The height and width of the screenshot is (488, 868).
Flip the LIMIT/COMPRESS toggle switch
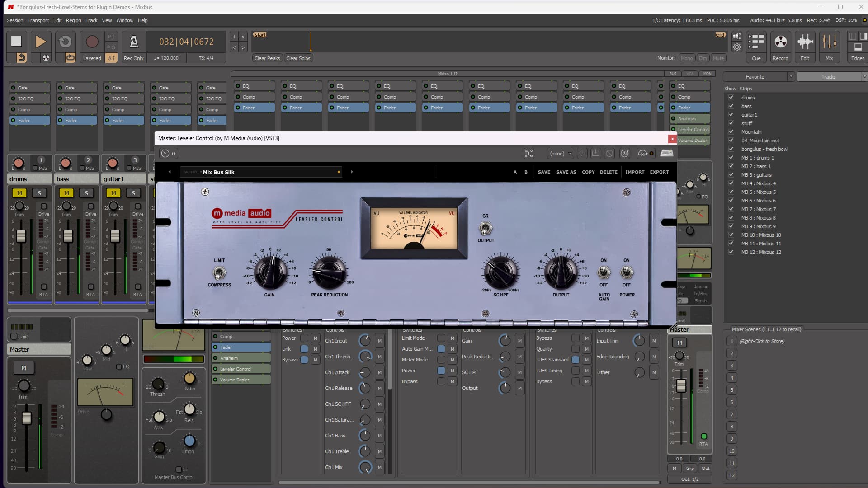(219, 273)
